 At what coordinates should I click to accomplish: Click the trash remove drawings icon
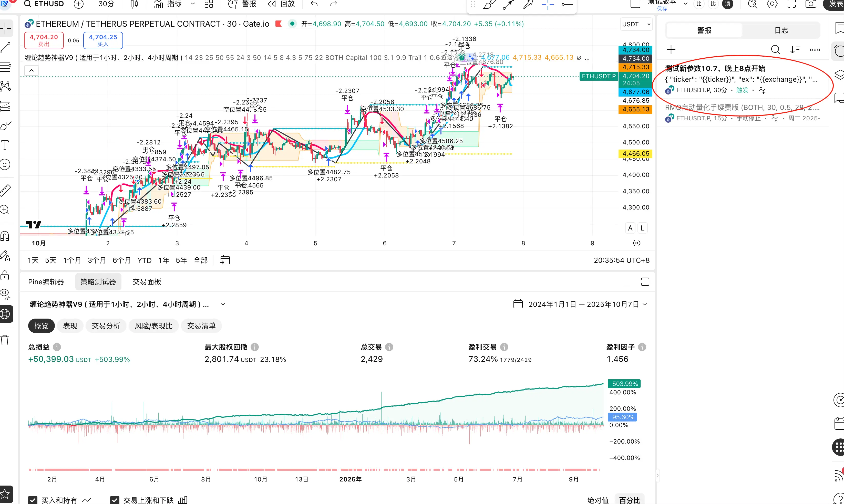click(5, 340)
